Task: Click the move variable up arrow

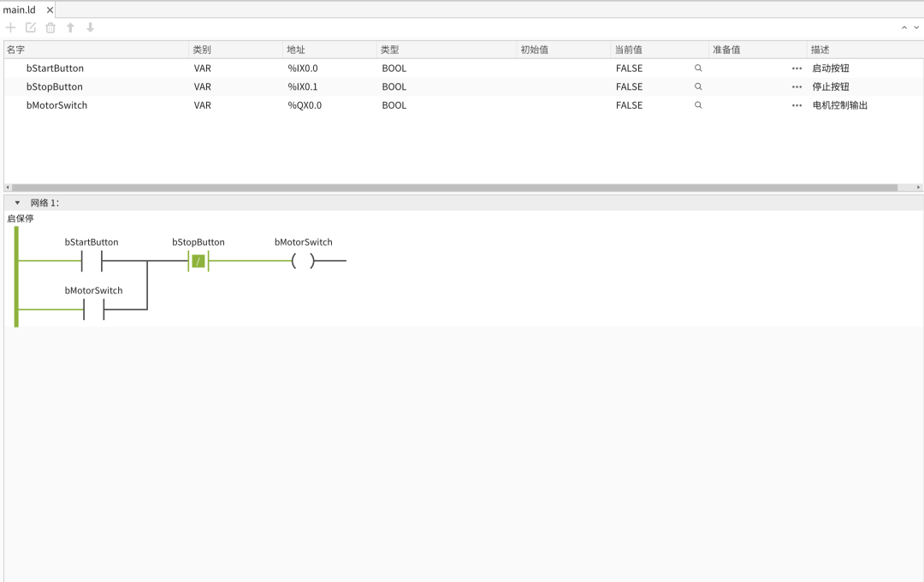Action: pyautogui.click(x=70, y=27)
